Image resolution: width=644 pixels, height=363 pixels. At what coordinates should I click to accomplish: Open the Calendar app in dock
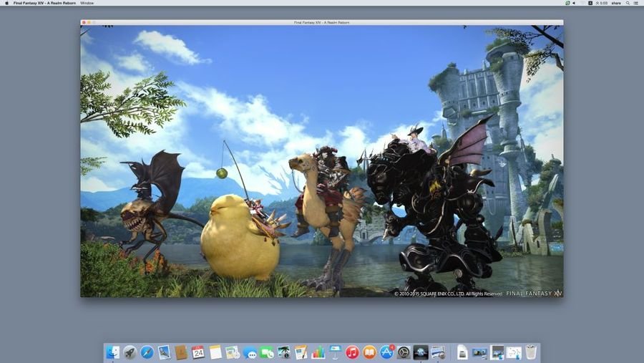point(198,352)
